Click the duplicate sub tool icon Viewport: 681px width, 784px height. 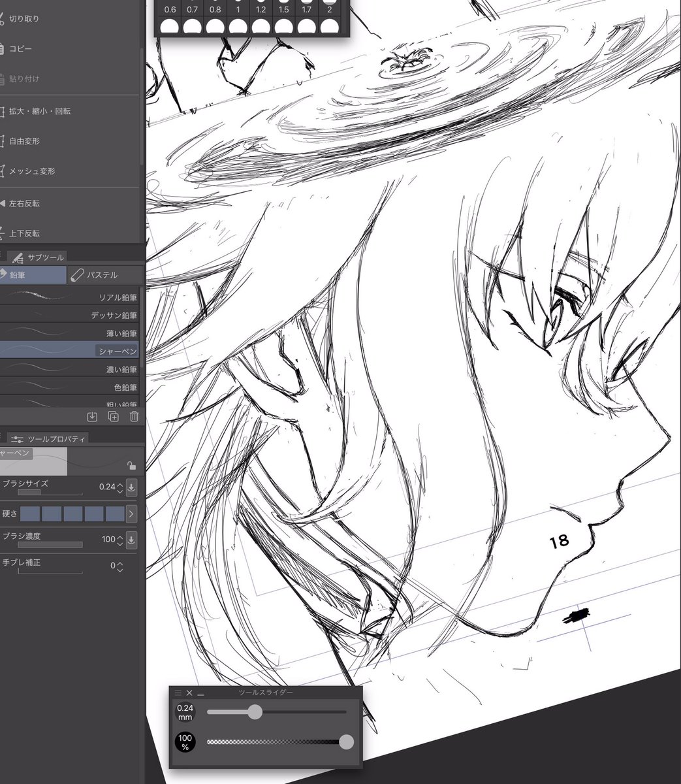pyautogui.click(x=113, y=416)
